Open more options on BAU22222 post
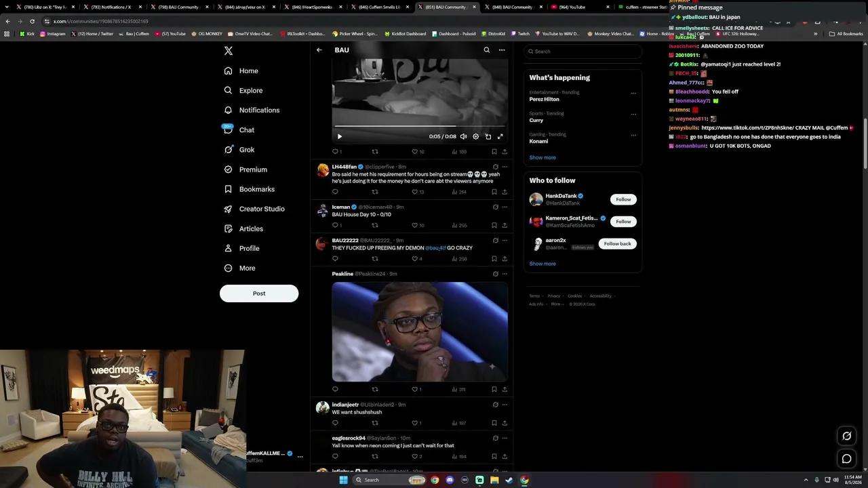The height and width of the screenshot is (488, 868). [x=505, y=240]
